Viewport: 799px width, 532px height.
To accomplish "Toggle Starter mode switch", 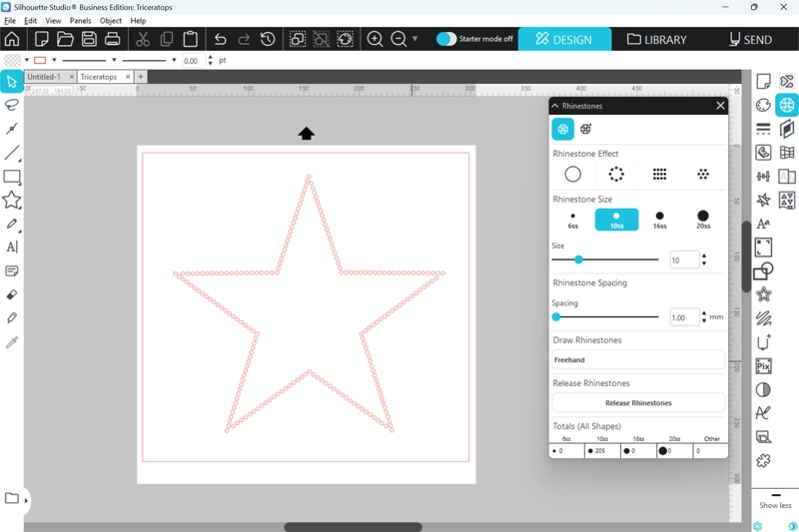I will (x=446, y=39).
